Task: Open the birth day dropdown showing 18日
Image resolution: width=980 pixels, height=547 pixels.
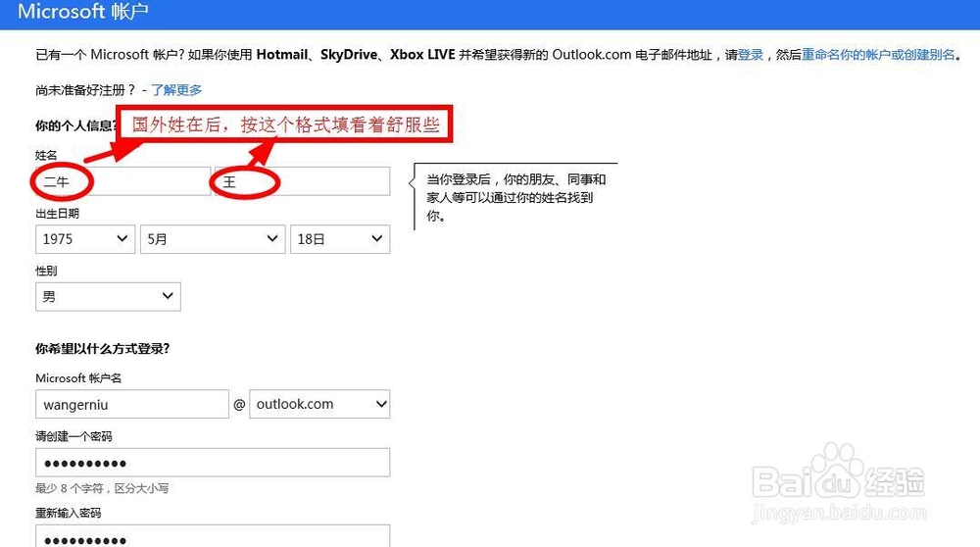Action: click(340, 239)
